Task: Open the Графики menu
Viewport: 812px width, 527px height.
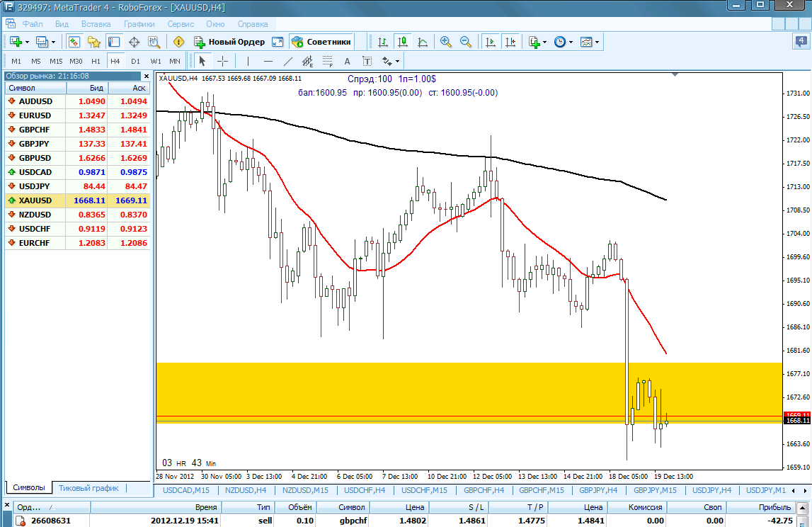Action: coord(139,24)
